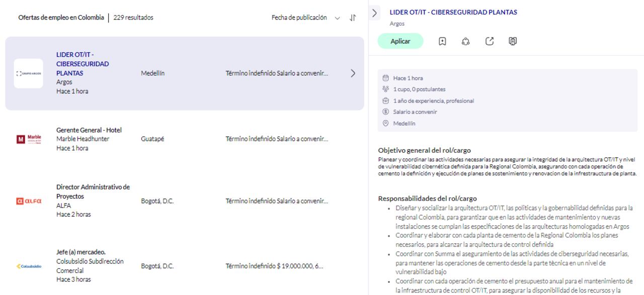Click the compare documents icon beside share arrow
Screen dimensions: 644x295
pos(513,42)
